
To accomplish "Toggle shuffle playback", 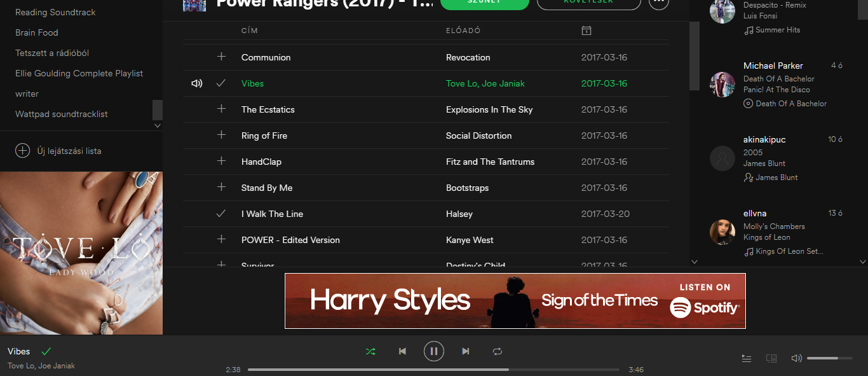I will point(370,351).
